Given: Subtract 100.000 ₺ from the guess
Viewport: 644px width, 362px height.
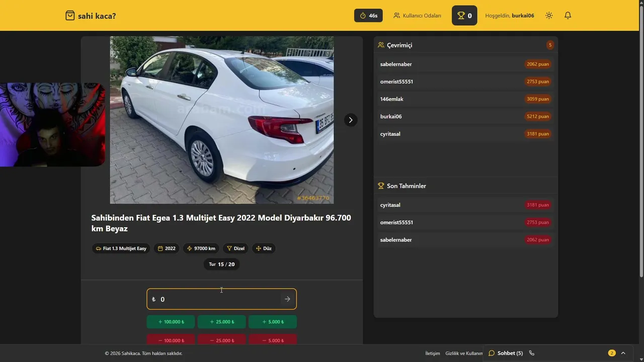Looking at the screenshot, I should (x=171, y=340).
